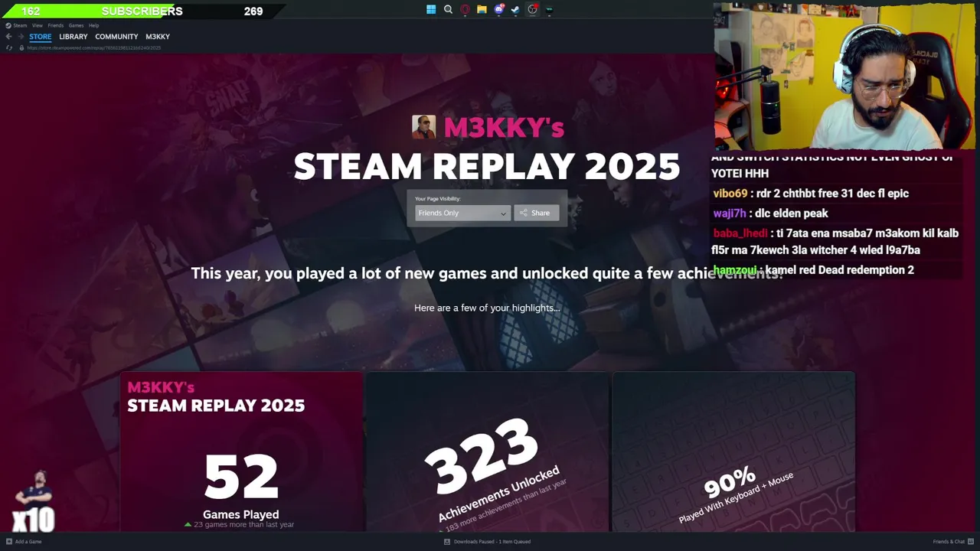Image resolution: width=980 pixels, height=551 pixels.
Task: Open OBS Studio from the taskbar
Action: click(x=532, y=10)
